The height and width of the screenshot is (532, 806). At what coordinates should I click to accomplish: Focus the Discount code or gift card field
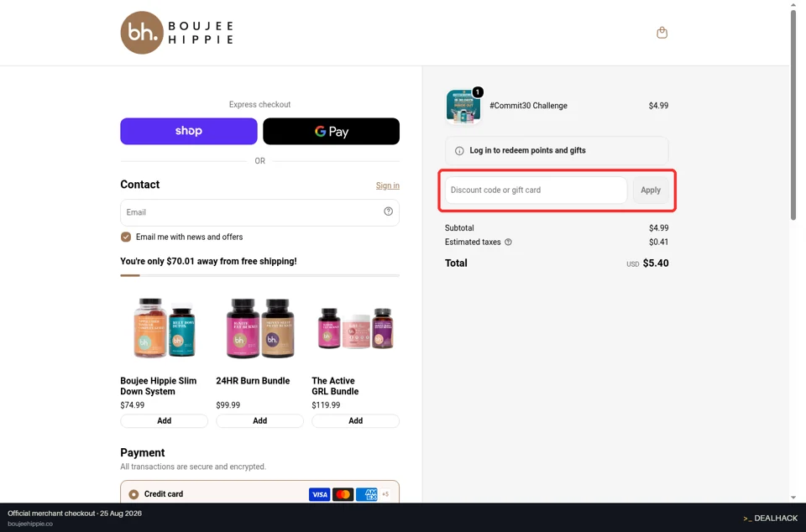pyautogui.click(x=536, y=190)
